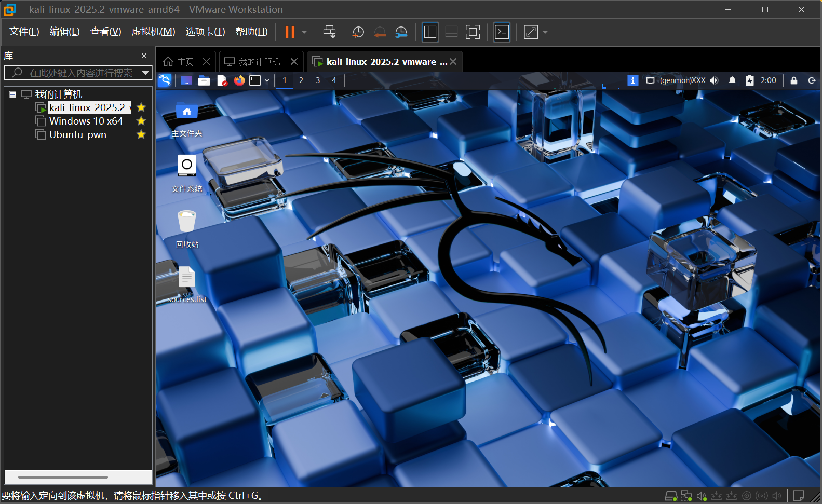Click the 2:00 clock in Kali panel
The height and width of the screenshot is (504, 822).
tap(769, 80)
